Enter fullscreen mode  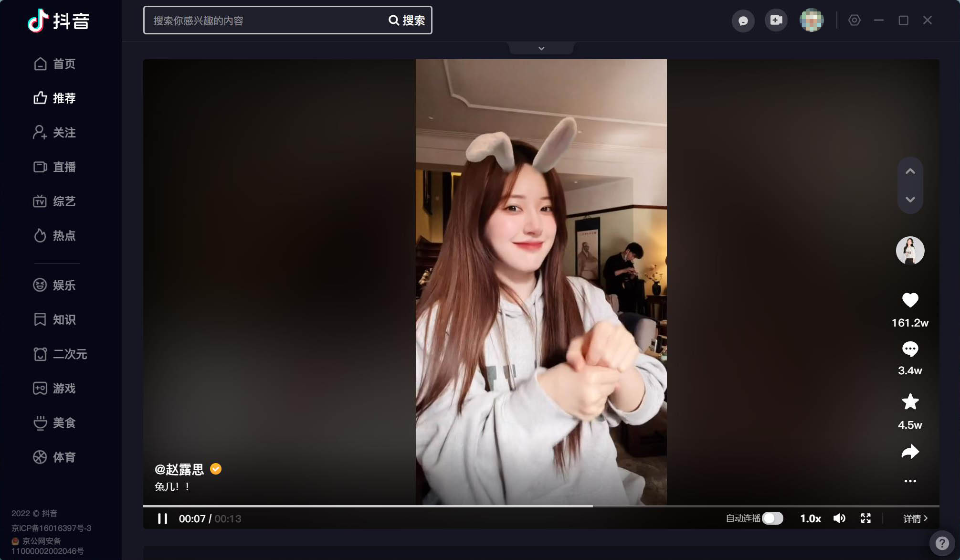(x=865, y=518)
